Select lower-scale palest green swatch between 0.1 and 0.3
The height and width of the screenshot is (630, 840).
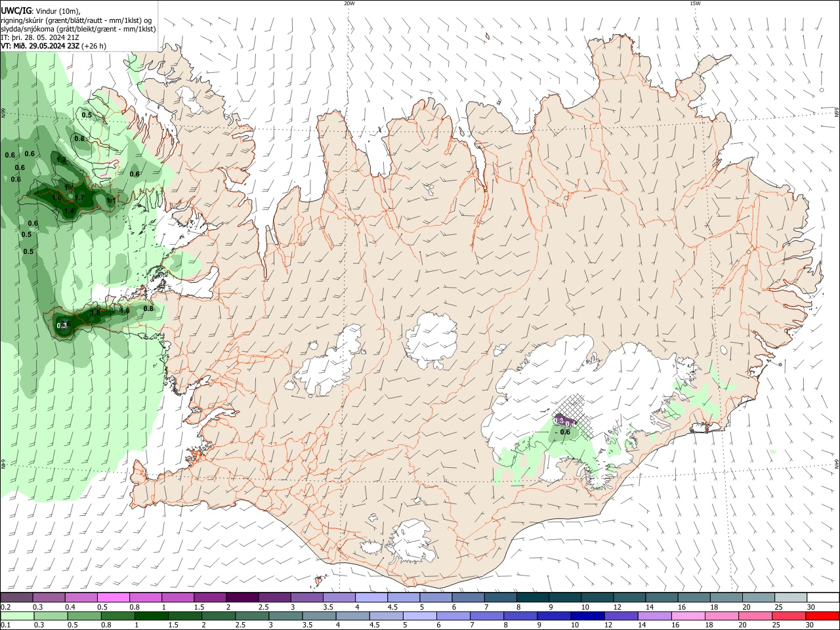point(17,616)
